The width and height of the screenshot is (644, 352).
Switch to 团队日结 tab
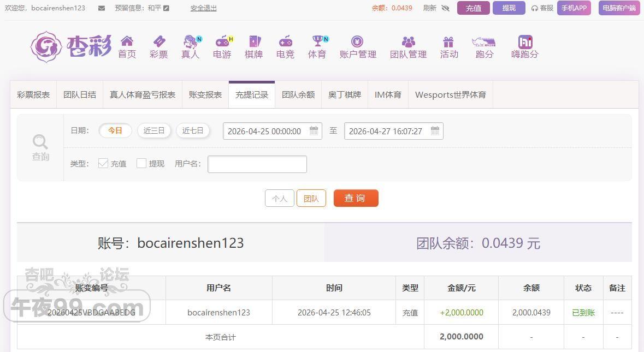click(80, 95)
